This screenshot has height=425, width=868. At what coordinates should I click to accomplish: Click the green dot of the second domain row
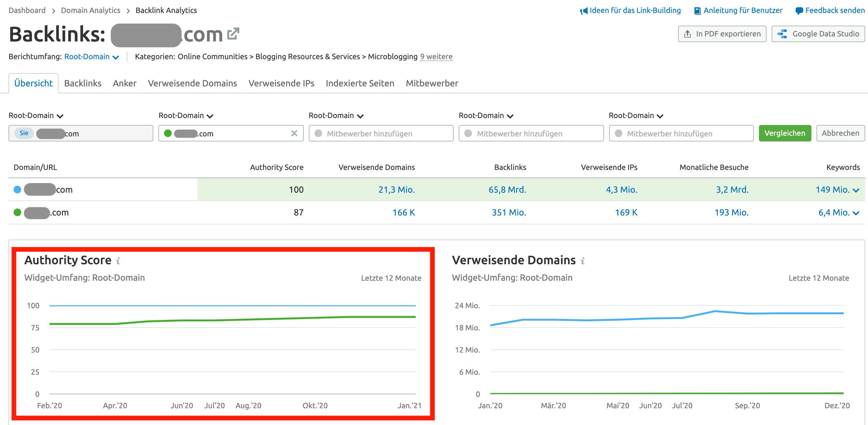(x=17, y=213)
